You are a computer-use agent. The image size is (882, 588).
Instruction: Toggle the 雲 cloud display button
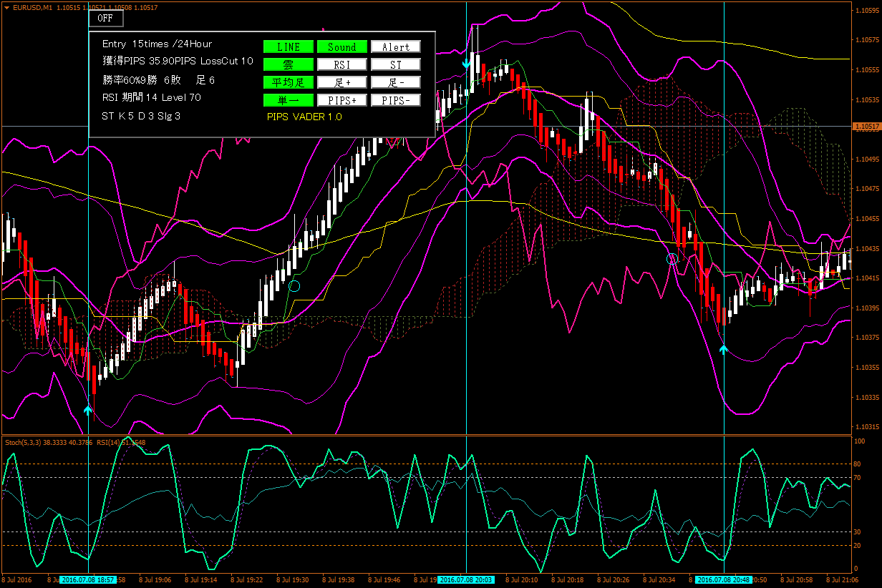click(289, 64)
